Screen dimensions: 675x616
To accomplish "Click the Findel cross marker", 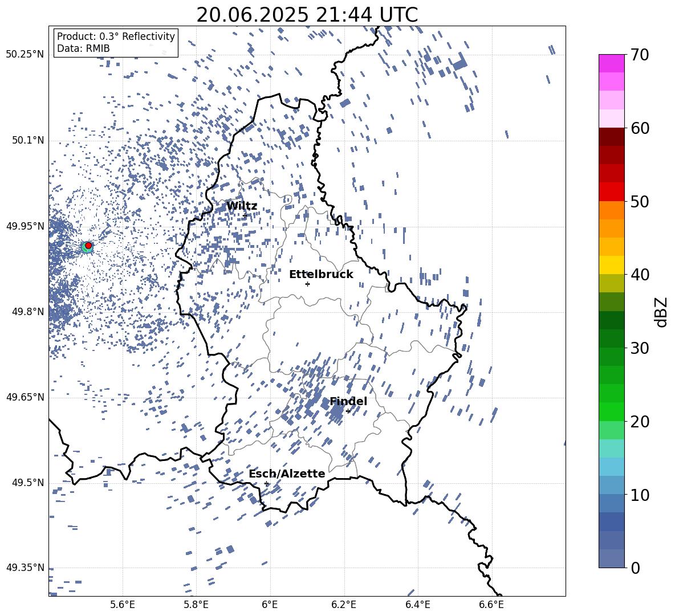I will 348,411.
